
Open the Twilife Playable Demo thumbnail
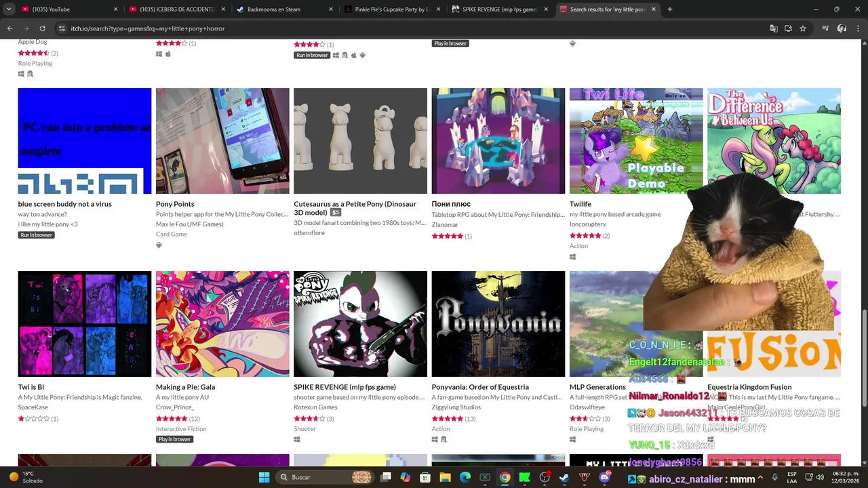(x=636, y=141)
